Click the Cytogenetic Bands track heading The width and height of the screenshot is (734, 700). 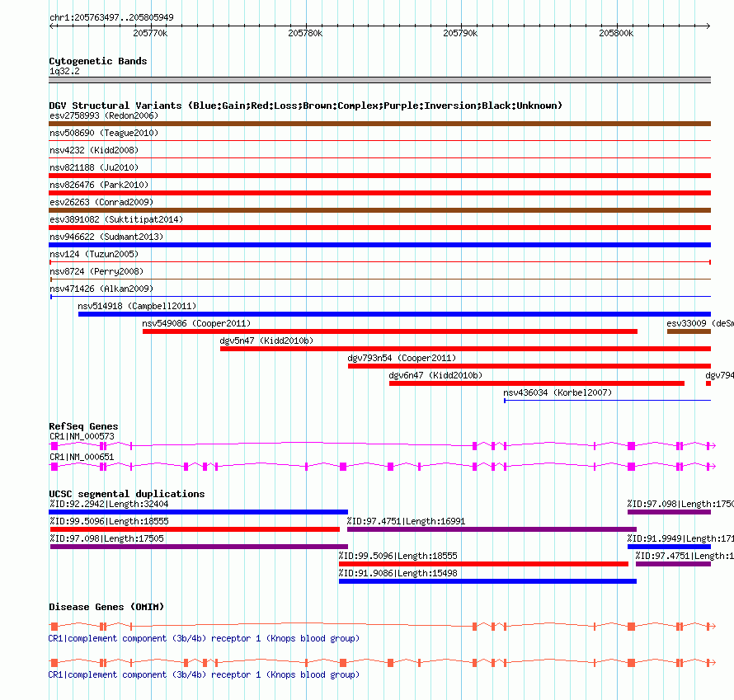(x=98, y=61)
